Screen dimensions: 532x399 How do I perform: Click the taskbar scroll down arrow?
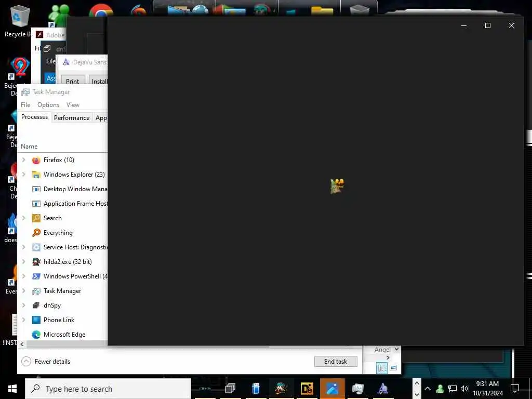[417, 395]
